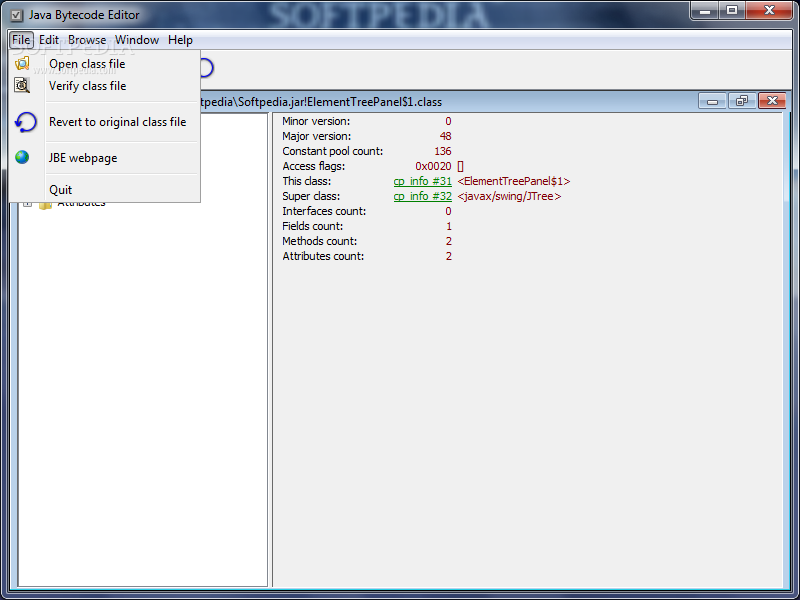The width and height of the screenshot is (800, 600).
Task: Close the ElementTreePanel$1.class inner window
Action: coord(772,101)
